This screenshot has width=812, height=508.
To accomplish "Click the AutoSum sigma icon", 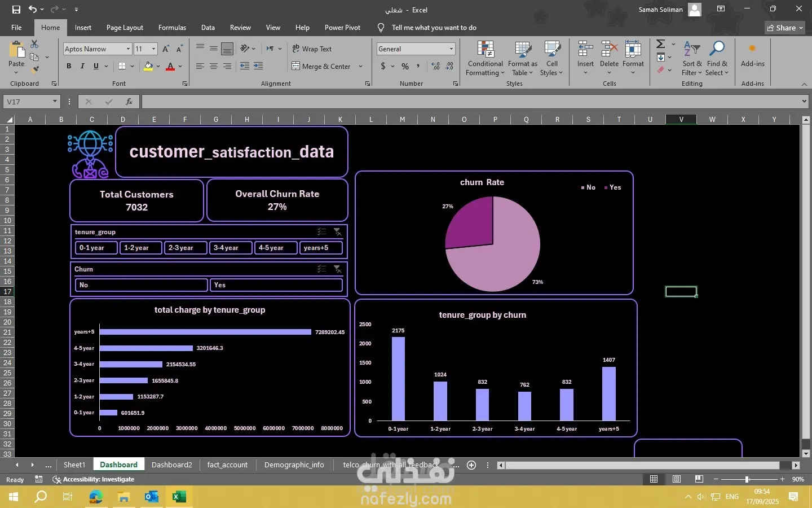I will (x=661, y=44).
